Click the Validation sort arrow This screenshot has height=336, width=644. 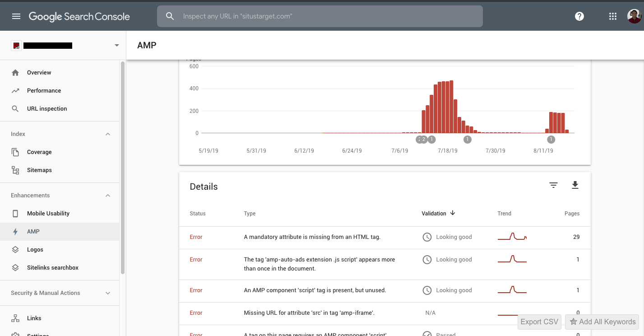(x=453, y=213)
